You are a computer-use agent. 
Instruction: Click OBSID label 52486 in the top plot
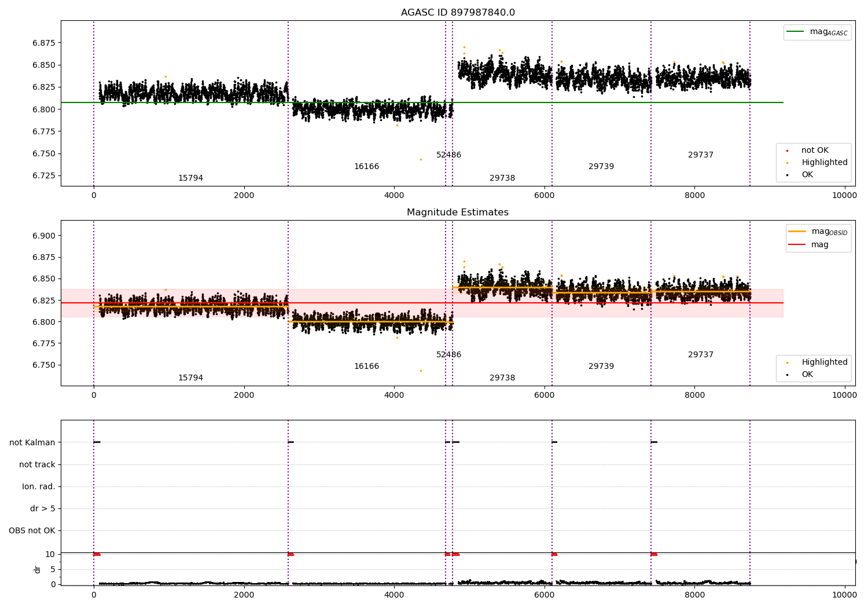(448, 155)
